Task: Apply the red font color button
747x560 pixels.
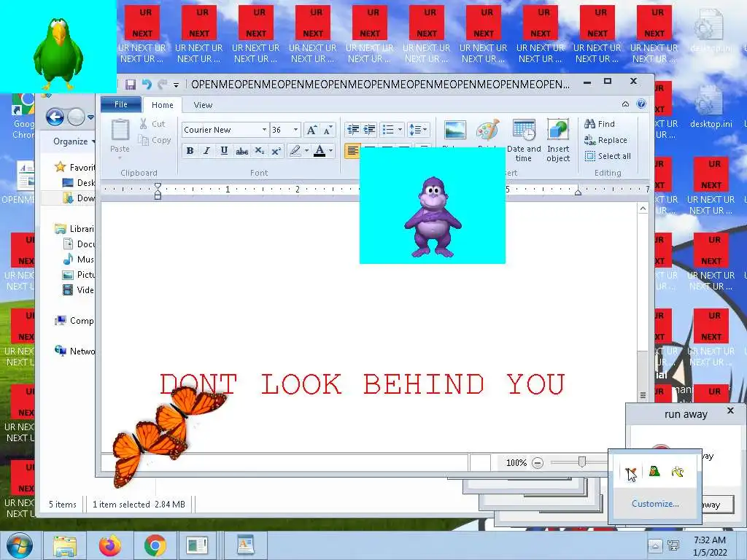Action: point(320,151)
